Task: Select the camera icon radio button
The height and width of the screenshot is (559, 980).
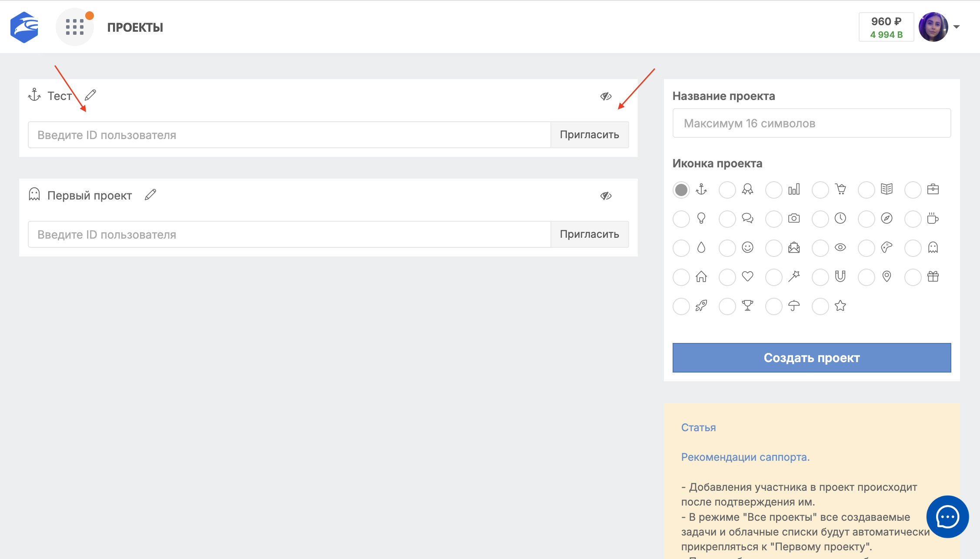Action: point(774,219)
